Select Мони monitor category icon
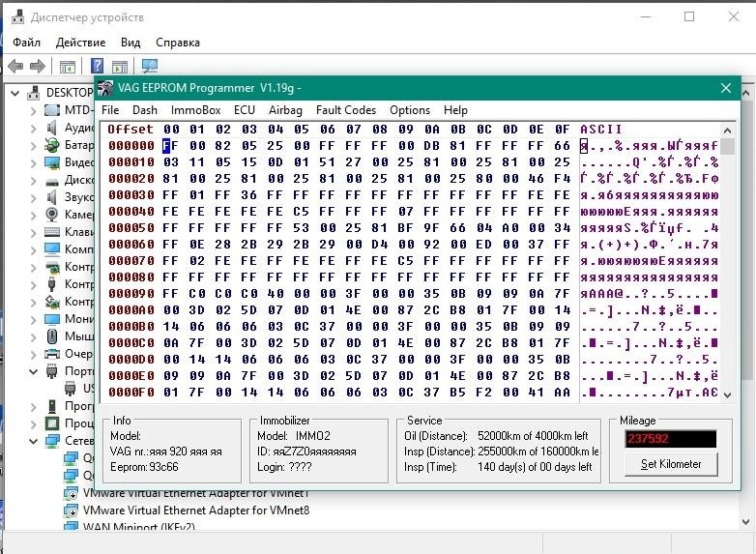Screen dimensions: 756x554 52,319
